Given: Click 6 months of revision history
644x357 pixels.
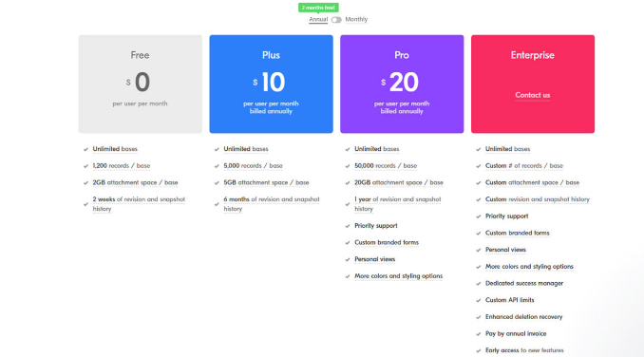Looking at the screenshot, I should point(272,204).
